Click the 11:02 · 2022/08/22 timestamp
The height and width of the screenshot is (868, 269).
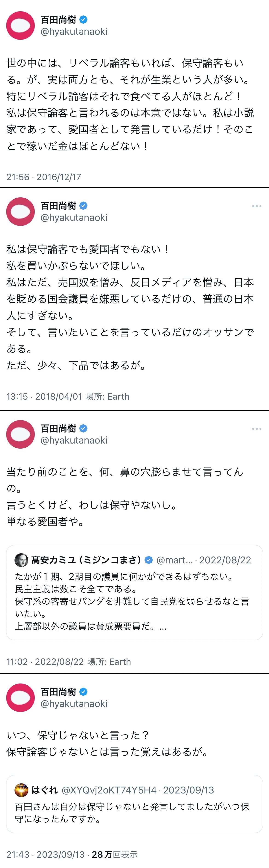[45, 661]
